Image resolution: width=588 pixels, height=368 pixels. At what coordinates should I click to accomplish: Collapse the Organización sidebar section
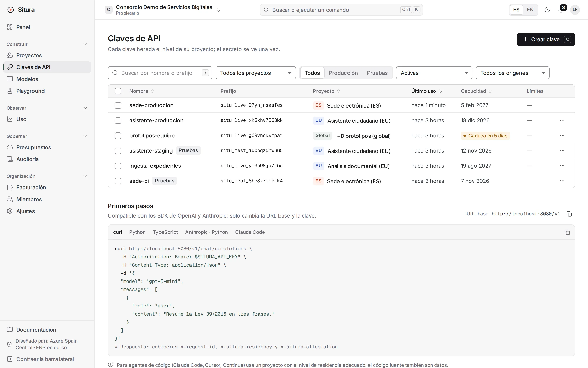(x=85, y=176)
